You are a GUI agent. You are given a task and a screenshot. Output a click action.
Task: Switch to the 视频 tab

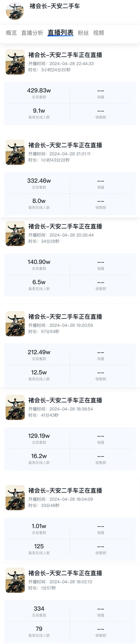[x=98, y=33]
